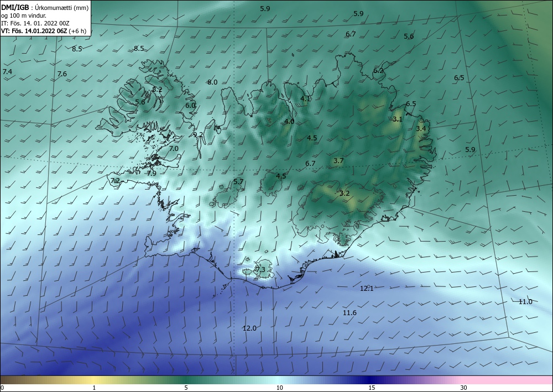This screenshot has width=553, height=392.
Task: Click the 7.0 value label
Action: (174, 149)
